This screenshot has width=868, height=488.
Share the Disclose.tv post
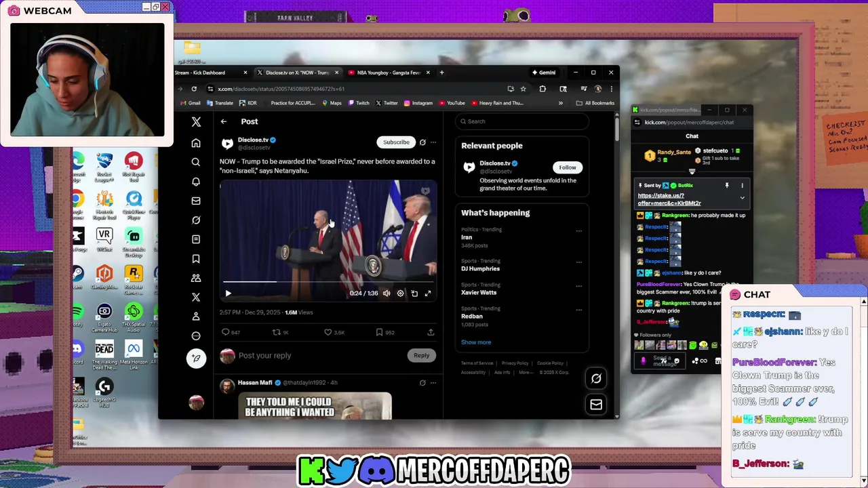[431, 332]
